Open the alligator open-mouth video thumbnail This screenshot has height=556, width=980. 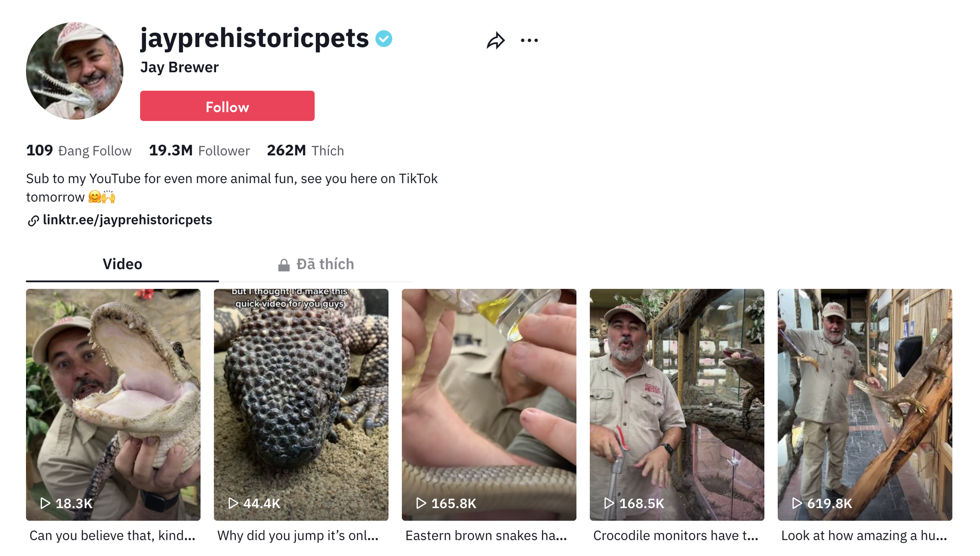pyautogui.click(x=113, y=392)
